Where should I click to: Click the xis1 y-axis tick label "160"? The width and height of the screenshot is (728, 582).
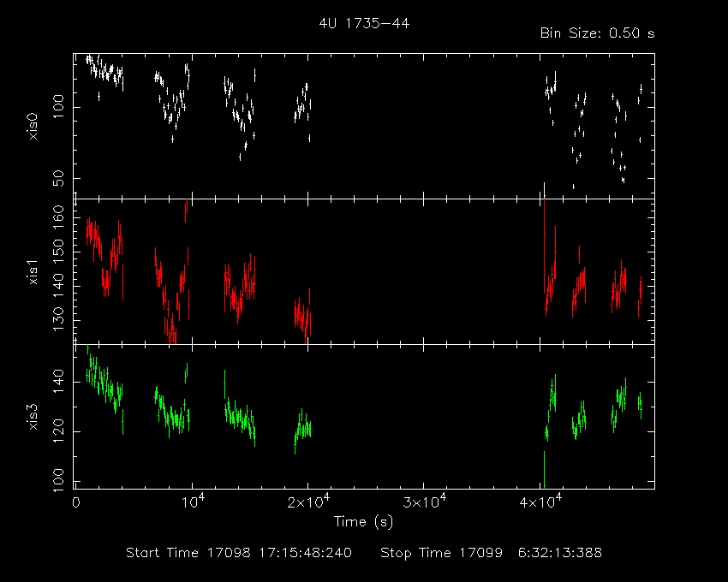(58, 217)
